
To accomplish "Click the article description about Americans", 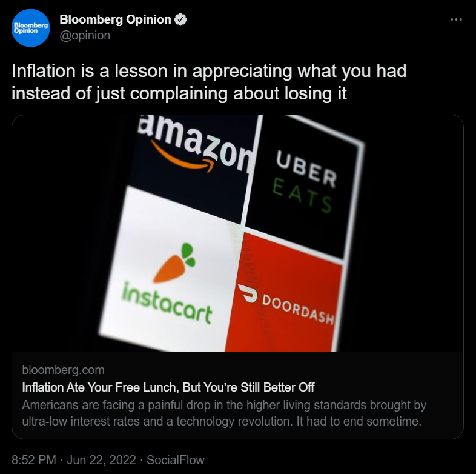I will click(x=224, y=413).
